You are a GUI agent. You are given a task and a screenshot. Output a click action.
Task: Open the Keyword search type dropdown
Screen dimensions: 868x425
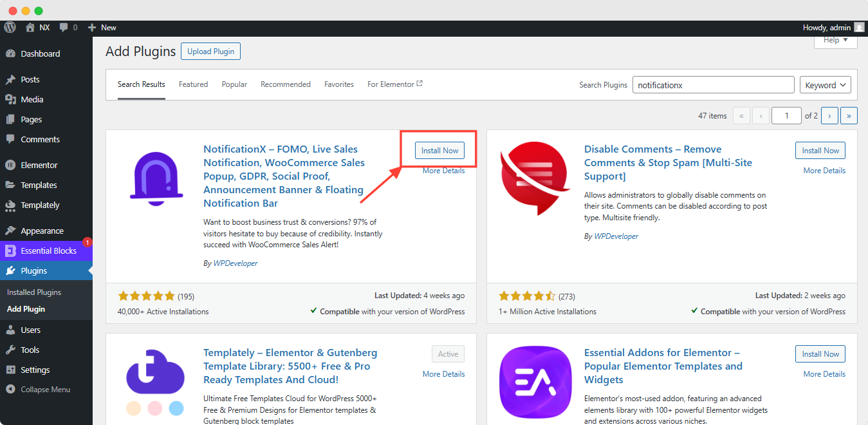click(x=826, y=85)
